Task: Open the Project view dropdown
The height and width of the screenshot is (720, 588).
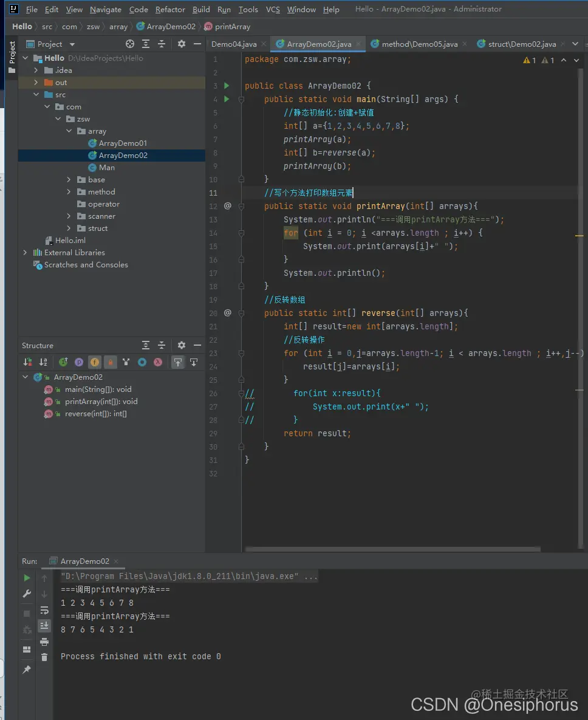Action: click(72, 44)
